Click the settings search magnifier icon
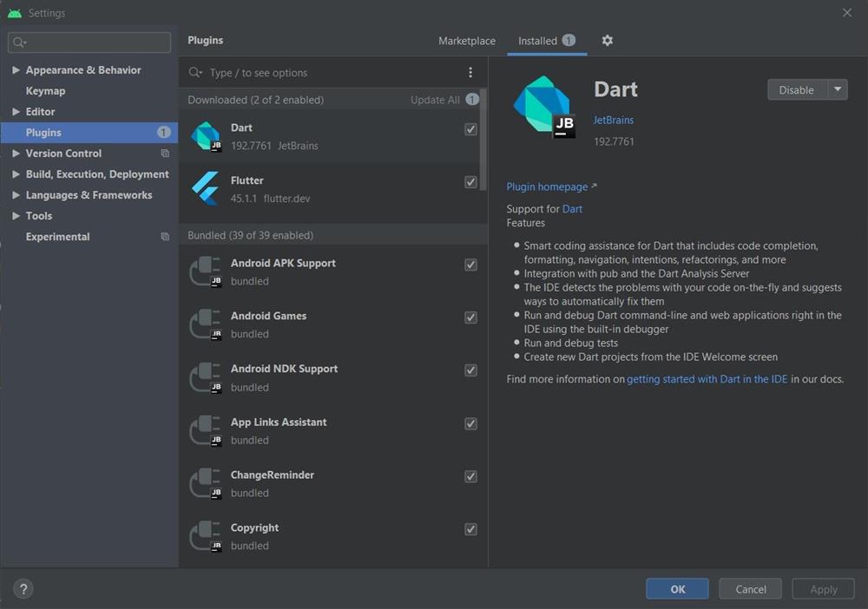 click(19, 43)
